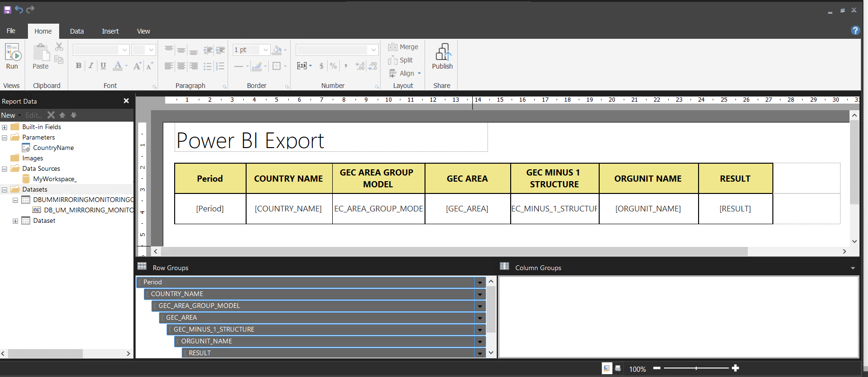Viewport: 868px width, 377px height.
Task: Expand the Dataset node
Action: tap(15, 221)
